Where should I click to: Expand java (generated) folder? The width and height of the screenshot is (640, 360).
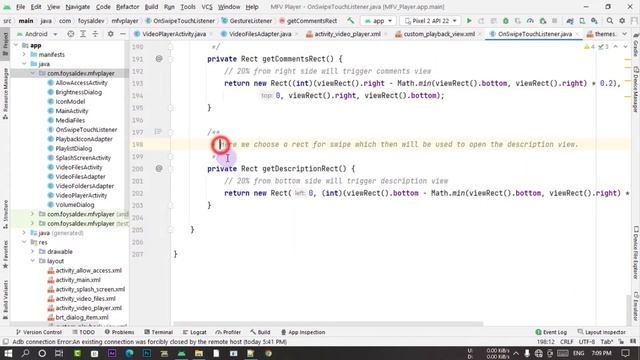24,233
